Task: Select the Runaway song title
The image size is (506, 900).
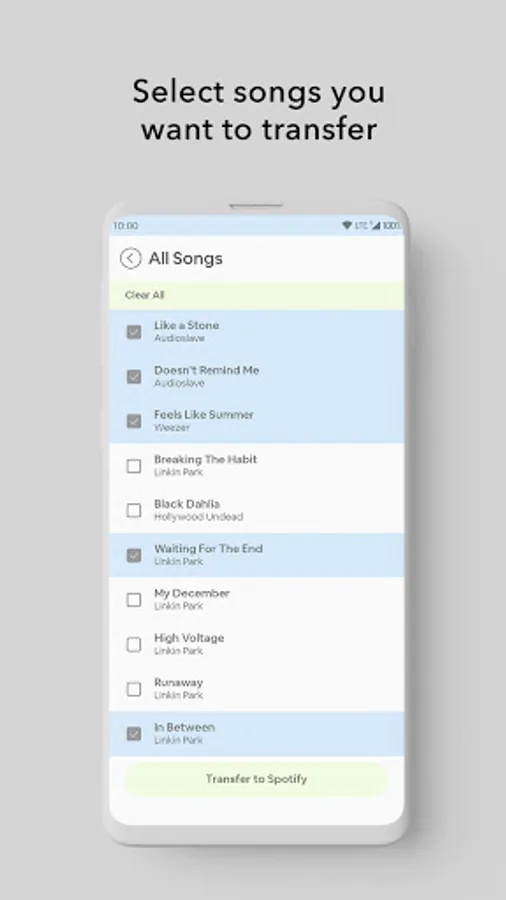Action: pos(178,683)
